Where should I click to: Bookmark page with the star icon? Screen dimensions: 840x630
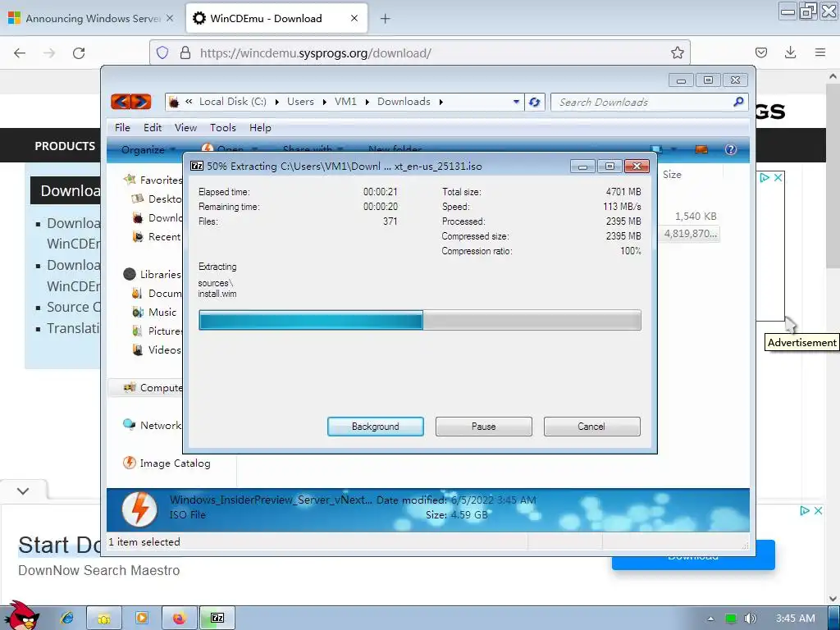tap(677, 52)
